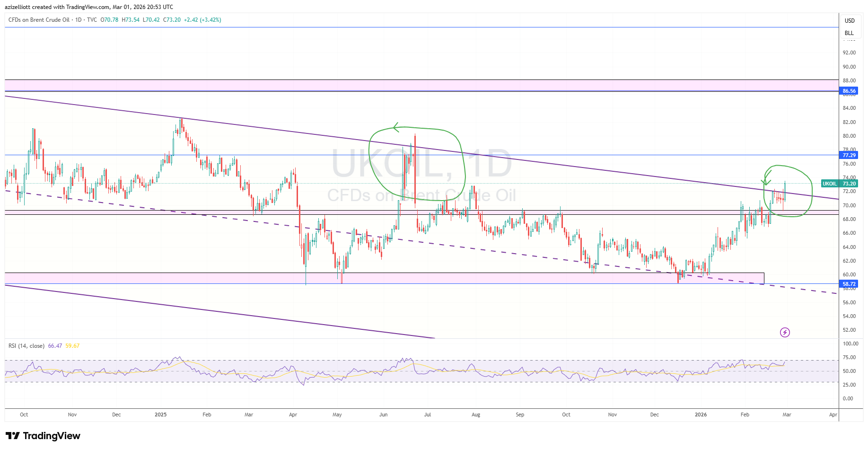The width and height of the screenshot is (868, 450).
Task: Click the 100.00 RSI scale value
Action: (850, 344)
